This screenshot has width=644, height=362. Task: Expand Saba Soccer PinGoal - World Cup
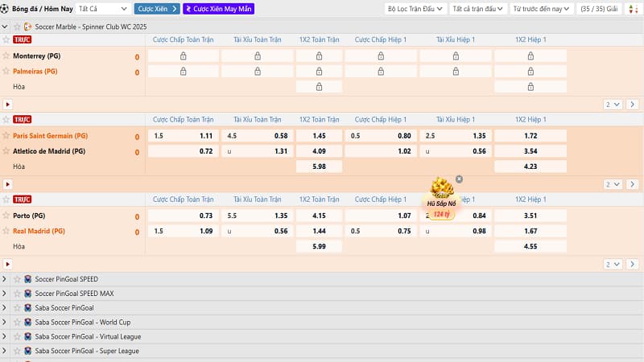pos(5,323)
